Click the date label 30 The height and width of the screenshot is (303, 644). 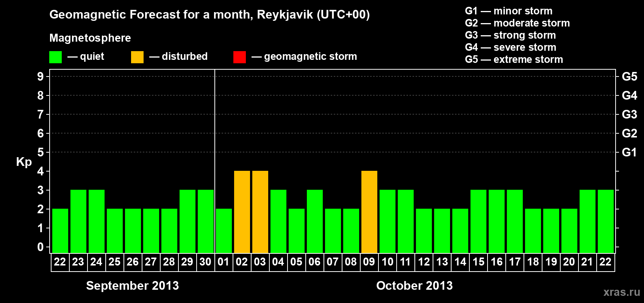(x=205, y=262)
